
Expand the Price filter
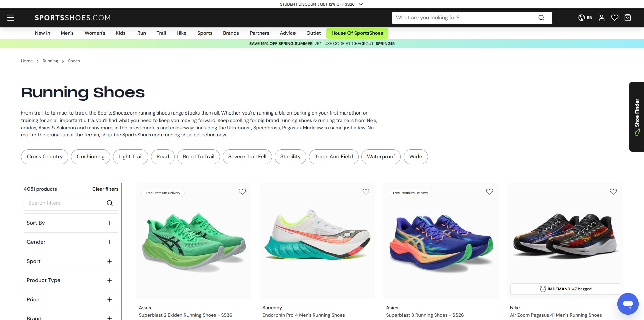[71, 300]
